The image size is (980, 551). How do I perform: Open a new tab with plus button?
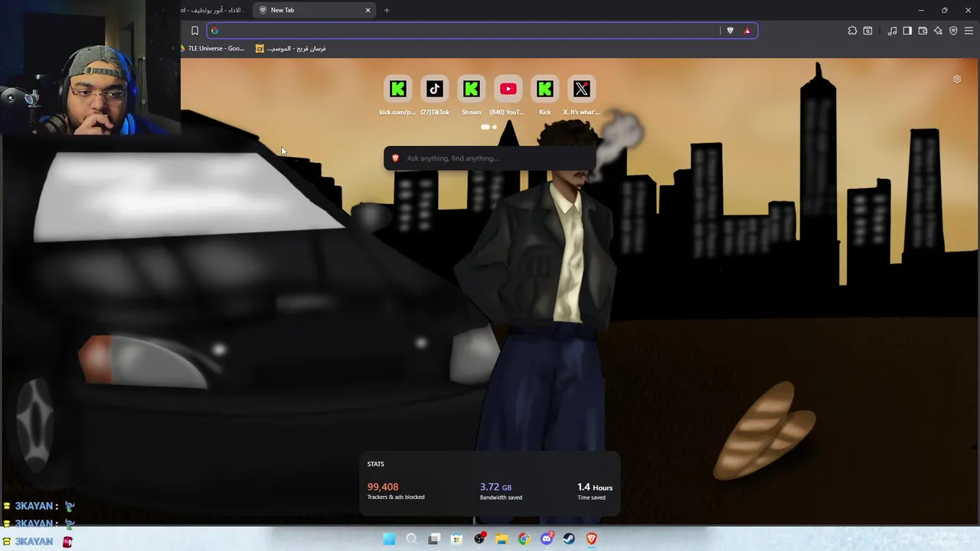[387, 10]
